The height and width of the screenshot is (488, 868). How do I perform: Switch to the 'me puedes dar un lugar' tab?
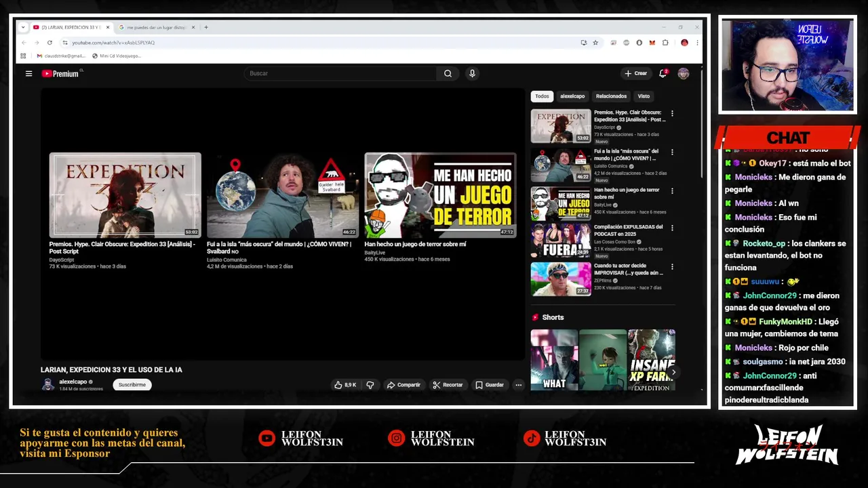pyautogui.click(x=156, y=27)
